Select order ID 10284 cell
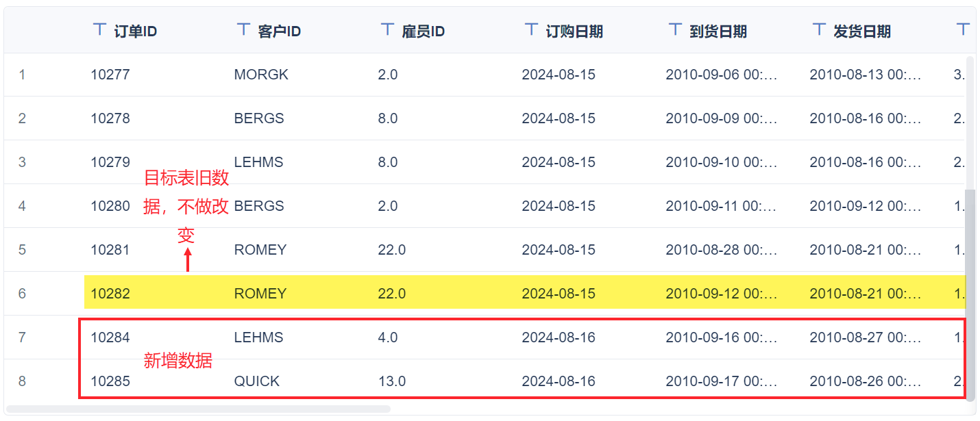 coord(110,337)
